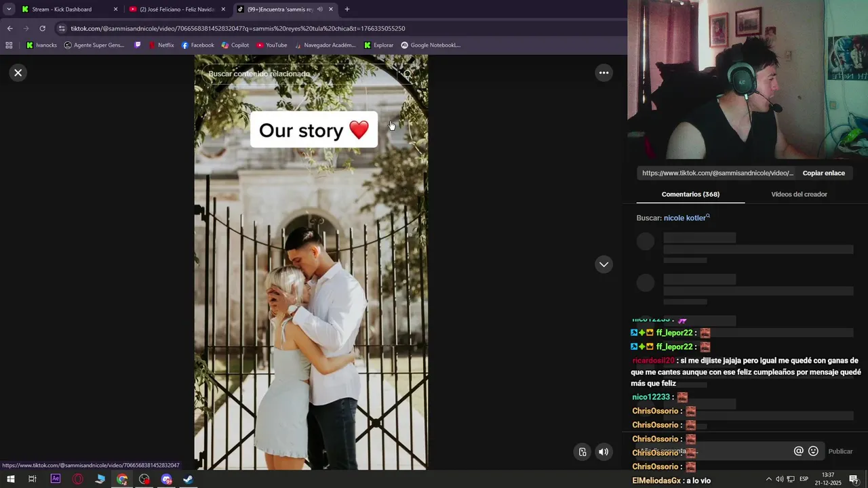The width and height of the screenshot is (868, 488).
Task: Switch to 'Vídeos del creador' tab
Action: (x=799, y=194)
